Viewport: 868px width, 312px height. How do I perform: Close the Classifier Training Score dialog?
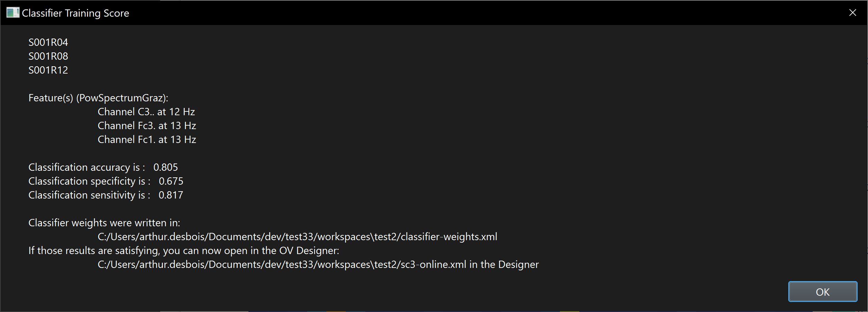[853, 13]
